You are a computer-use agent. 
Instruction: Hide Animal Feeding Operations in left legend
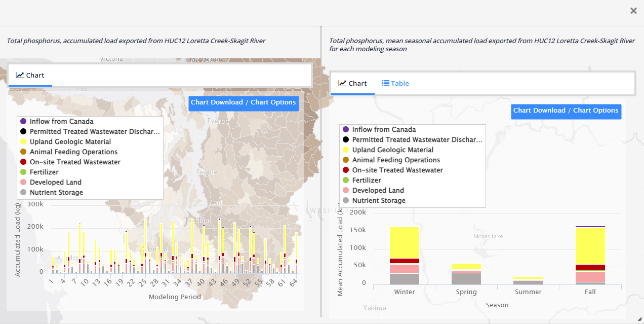(x=73, y=152)
